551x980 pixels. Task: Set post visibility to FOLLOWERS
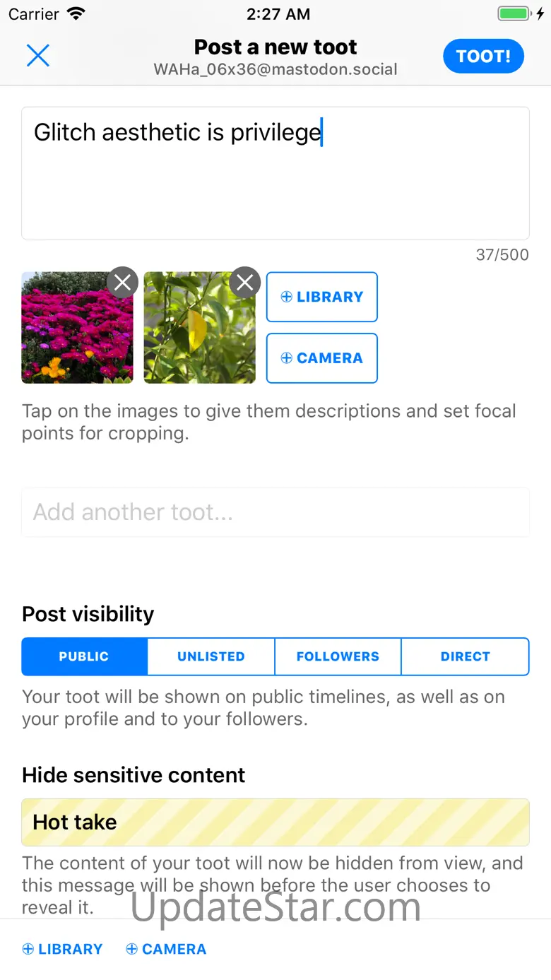[338, 656]
